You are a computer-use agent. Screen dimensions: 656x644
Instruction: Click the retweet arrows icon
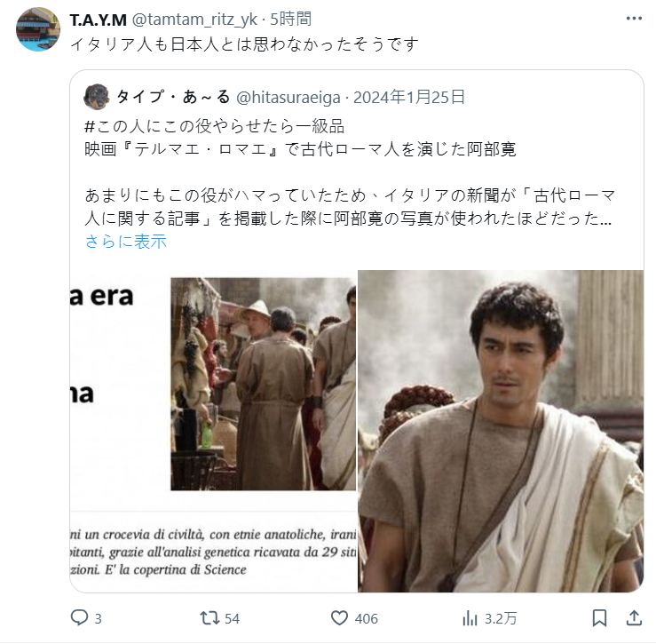pos(209,618)
